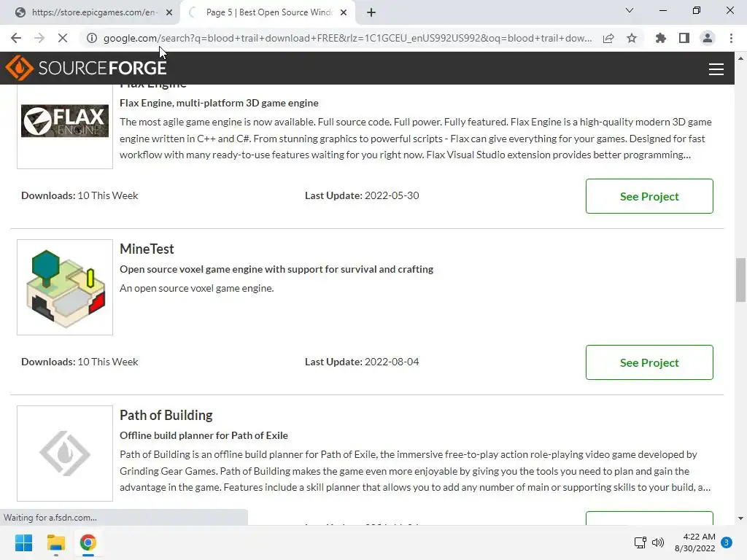The image size is (747, 560).
Task: Click the page vertical scrollbar thumb
Action: point(740,280)
